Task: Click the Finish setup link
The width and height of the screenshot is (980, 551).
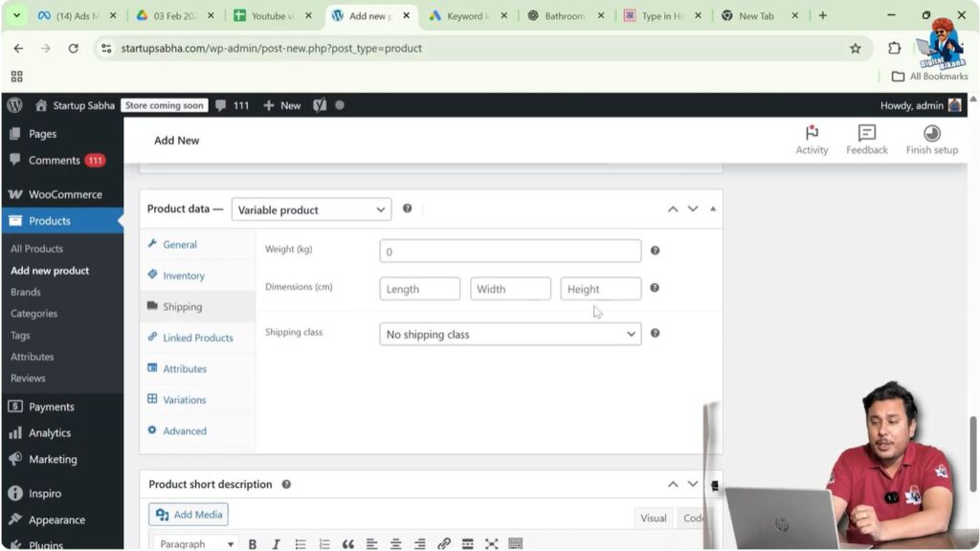Action: point(931,140)
